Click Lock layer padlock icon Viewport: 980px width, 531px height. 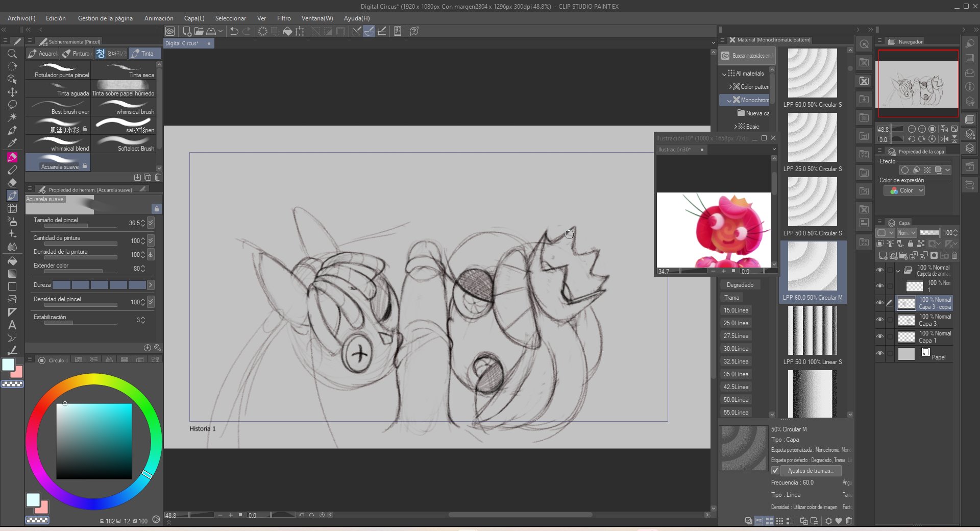click(911, 244)
